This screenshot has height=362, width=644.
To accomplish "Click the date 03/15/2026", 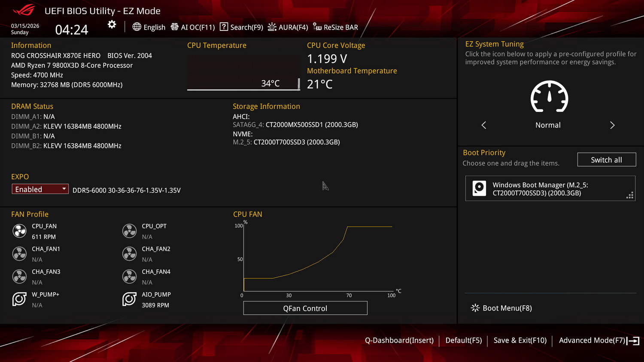I will click(25, 26).
